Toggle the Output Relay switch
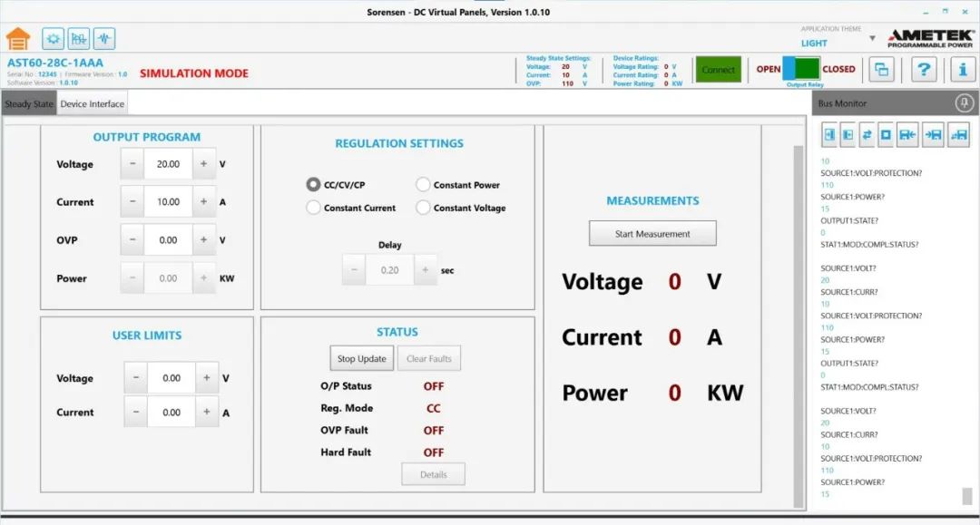980x525 pixels. click(x=800, y=69)
